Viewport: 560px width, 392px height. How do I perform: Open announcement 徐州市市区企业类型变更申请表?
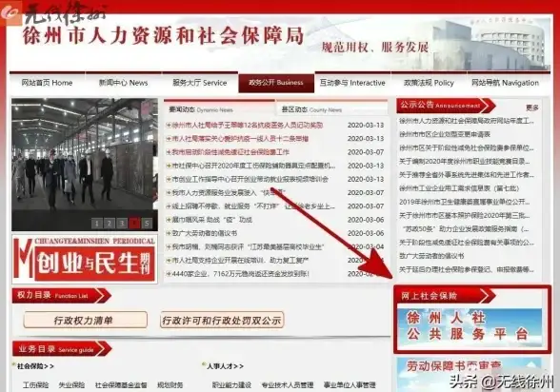coord(445,134)
